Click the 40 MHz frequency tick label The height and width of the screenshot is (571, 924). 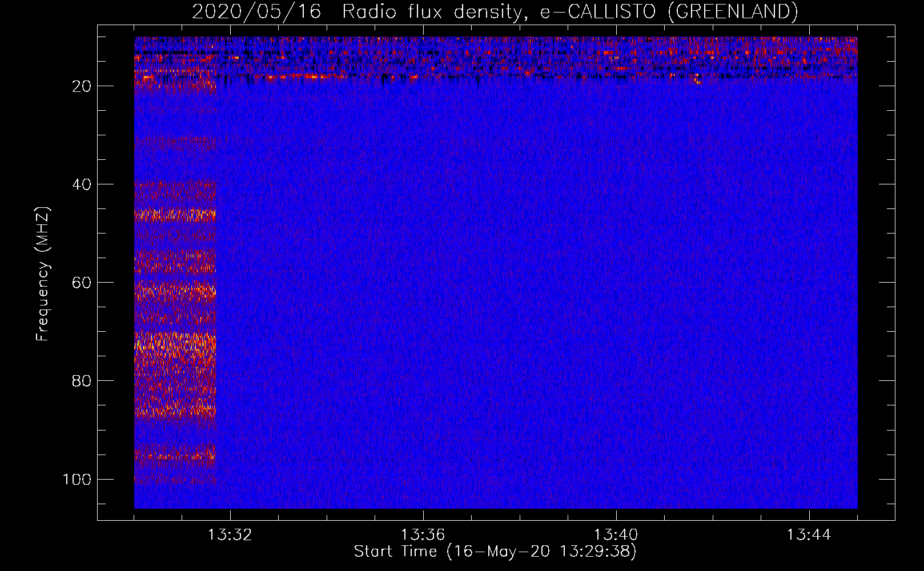(82, 184)
